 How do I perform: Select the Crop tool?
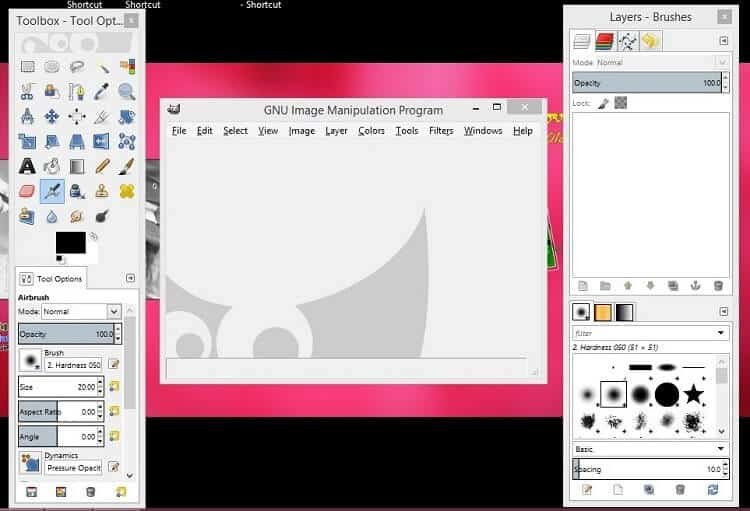pyautogui.click(x=102, y=116)
